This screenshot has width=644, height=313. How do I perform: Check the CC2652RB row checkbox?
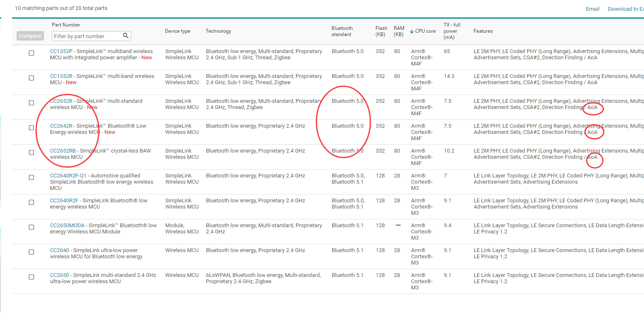coord(31,153)
